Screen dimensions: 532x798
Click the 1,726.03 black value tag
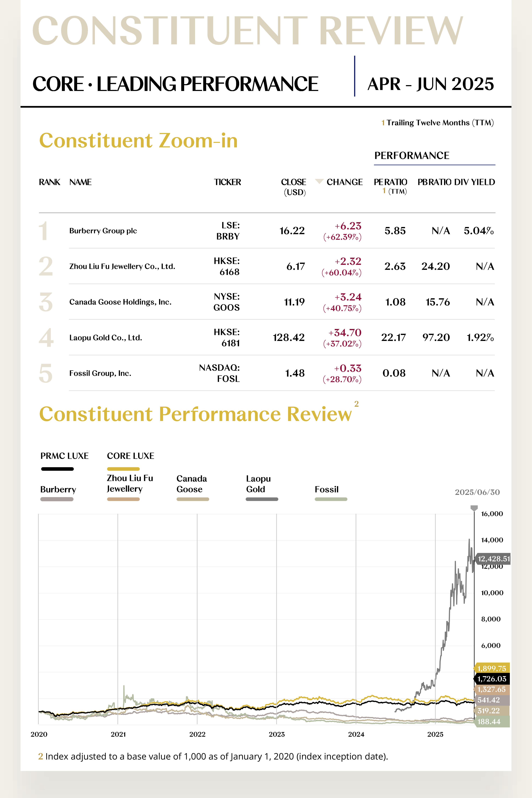coord(492,679)
